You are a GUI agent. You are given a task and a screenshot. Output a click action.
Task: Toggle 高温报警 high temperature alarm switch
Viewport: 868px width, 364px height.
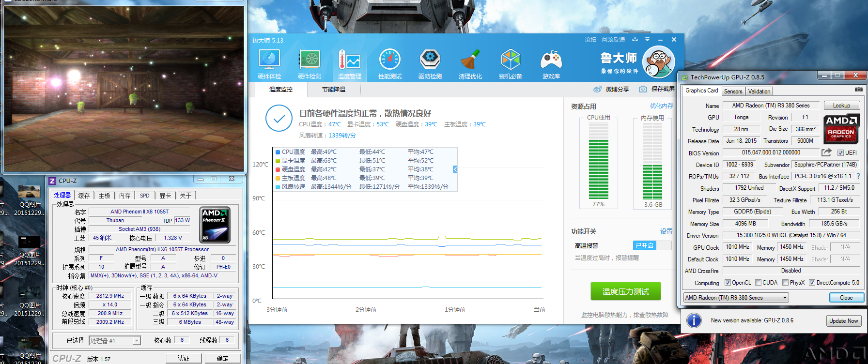[x=652, y=245]
